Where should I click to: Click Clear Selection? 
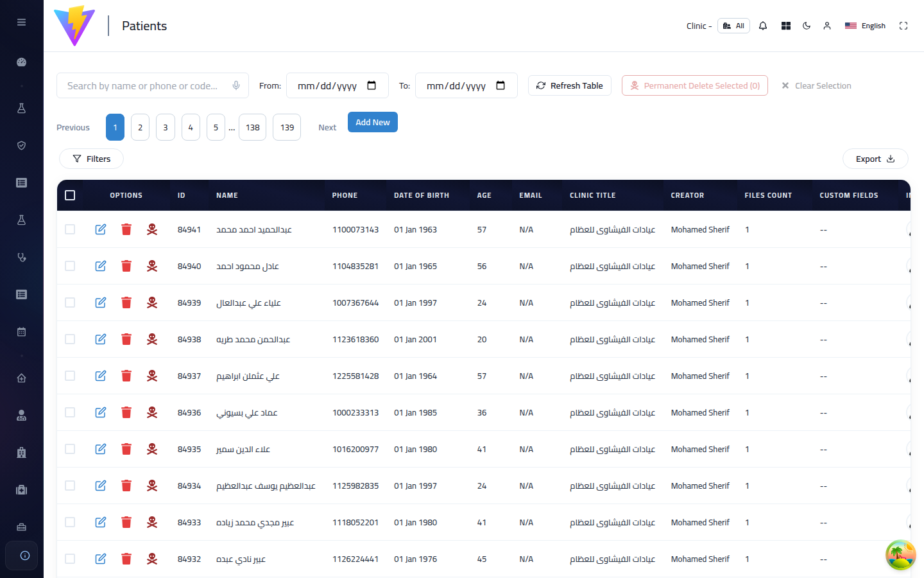pos(816,85)
